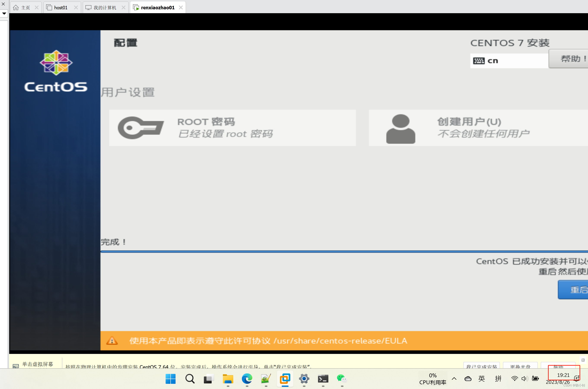
Task: Expand the hidden system tray icons chevron
Action: (454, 379)
